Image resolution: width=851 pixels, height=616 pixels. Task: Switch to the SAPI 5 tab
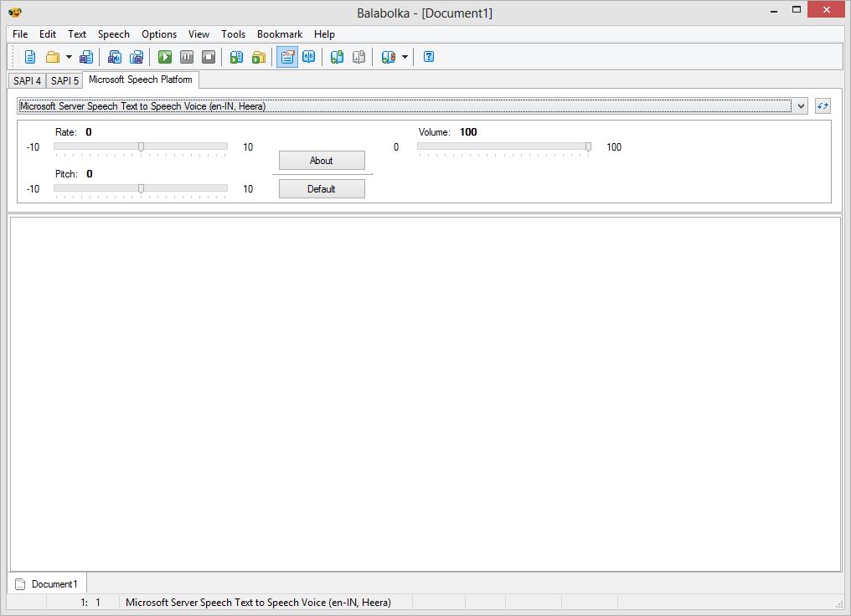[64, 81]
